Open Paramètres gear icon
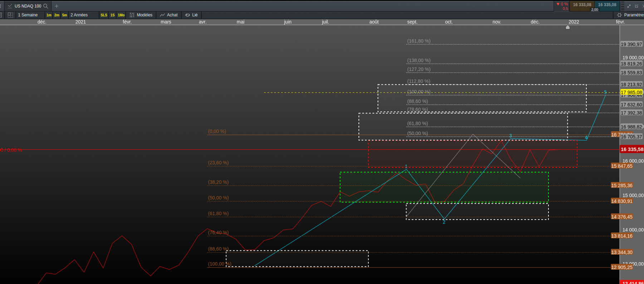Viewport: 644px width, 284px height. coord(619,15)
